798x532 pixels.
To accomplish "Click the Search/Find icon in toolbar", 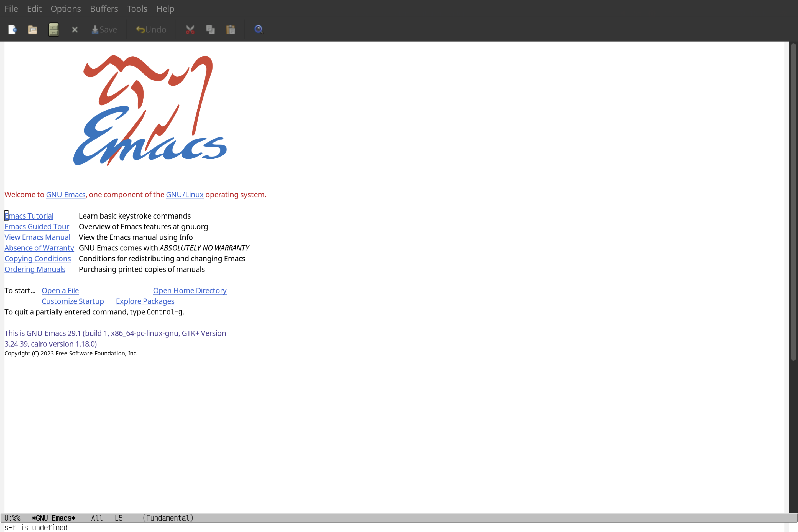I will [x=259, y=29].
